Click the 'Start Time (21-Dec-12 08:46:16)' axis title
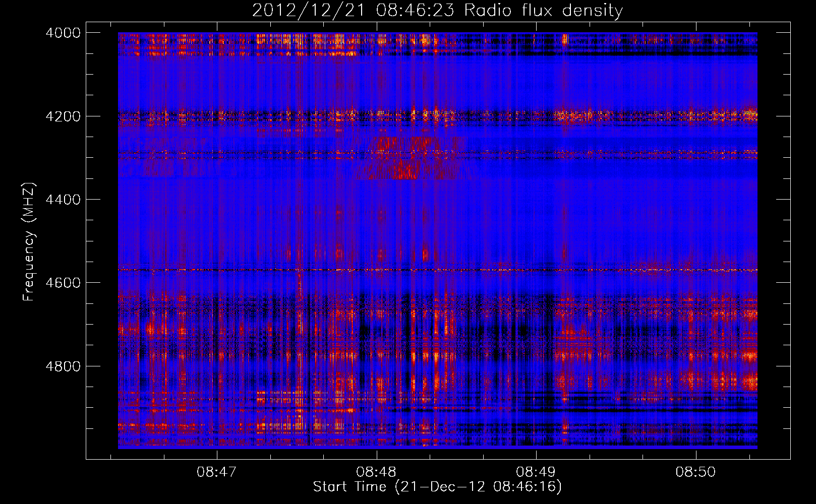Viewport: 816px width, 504px height. (x=437, y=487)
